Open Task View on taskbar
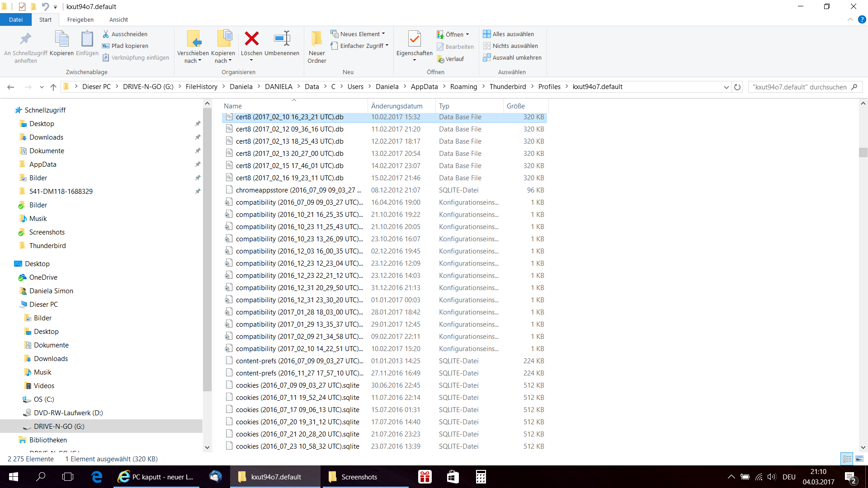868x488 pixels. click(x=68, y=477)
